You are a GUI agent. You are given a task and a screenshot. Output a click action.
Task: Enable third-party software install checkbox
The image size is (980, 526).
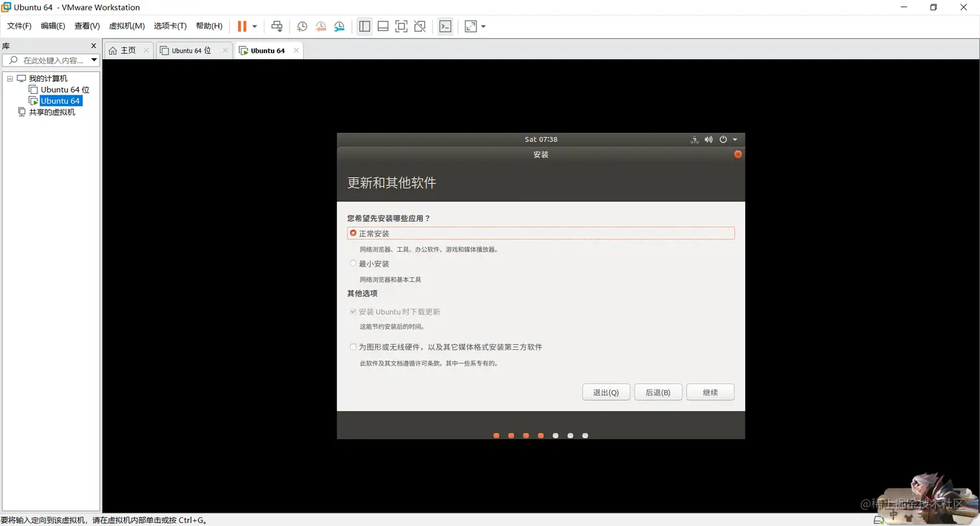353,347
